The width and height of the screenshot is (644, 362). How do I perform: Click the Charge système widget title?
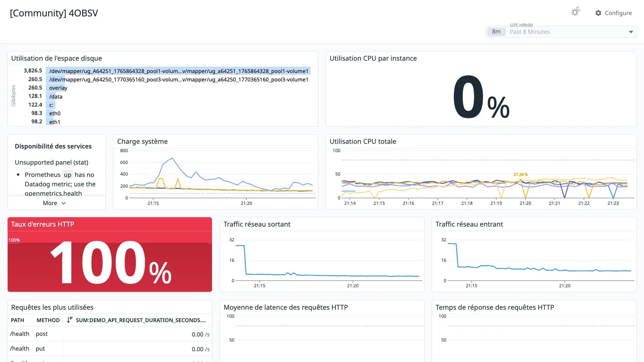pyautogui.click(x=142, y=141)
